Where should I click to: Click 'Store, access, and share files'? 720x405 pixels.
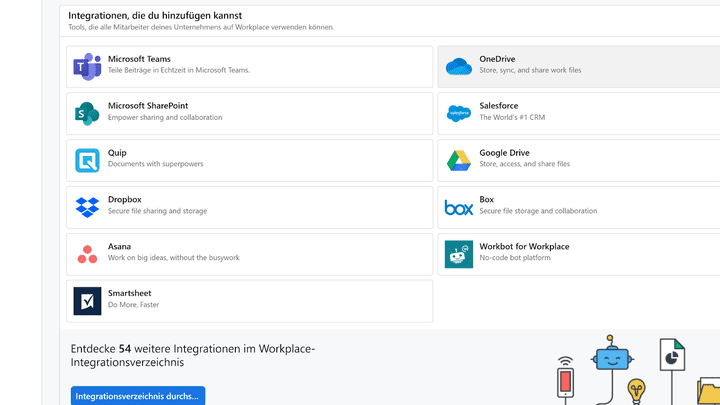pyautogui.click(x=524, y=164)
